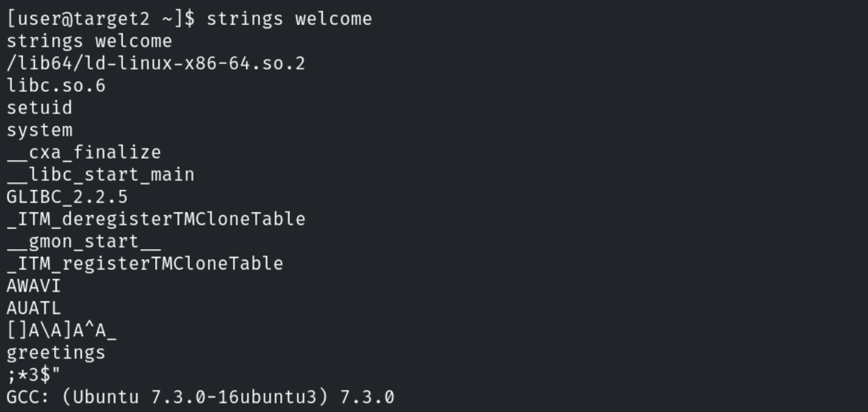Screen dimensions: 868x412
Task: Click the echoed 'strings welcome' output line
Action: (x=89, y=41)
